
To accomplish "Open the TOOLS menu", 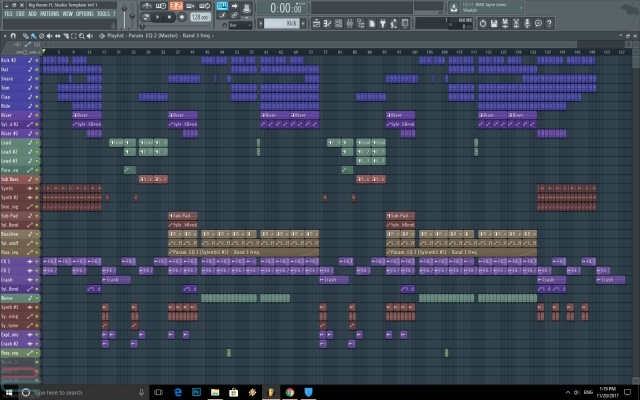I will tap(103, 14).
